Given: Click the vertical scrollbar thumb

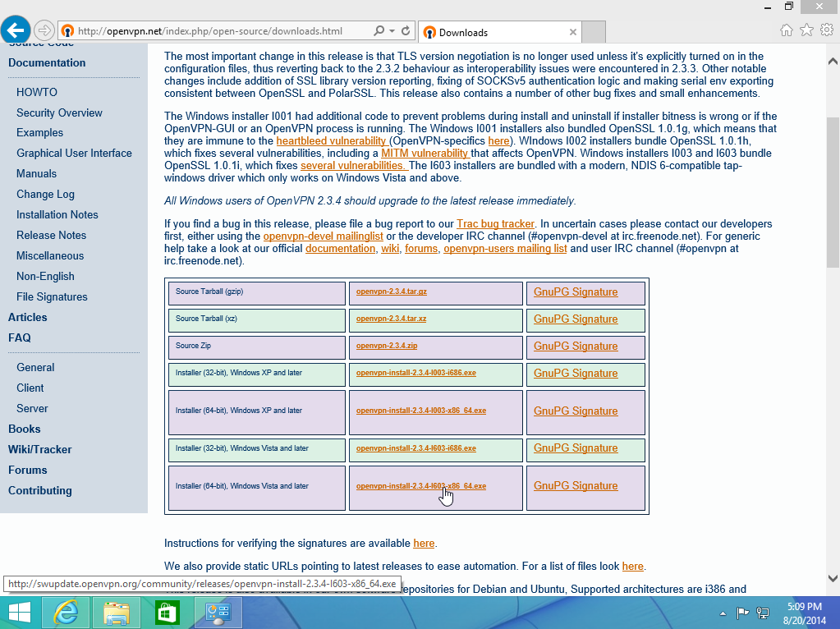Looking at the screenshot, I should pos(833,192).
